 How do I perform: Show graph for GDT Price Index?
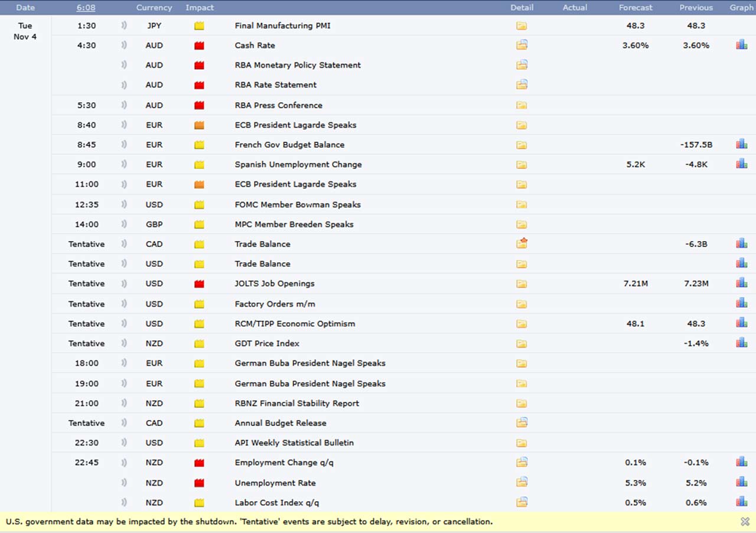click(x=741, y=343)
